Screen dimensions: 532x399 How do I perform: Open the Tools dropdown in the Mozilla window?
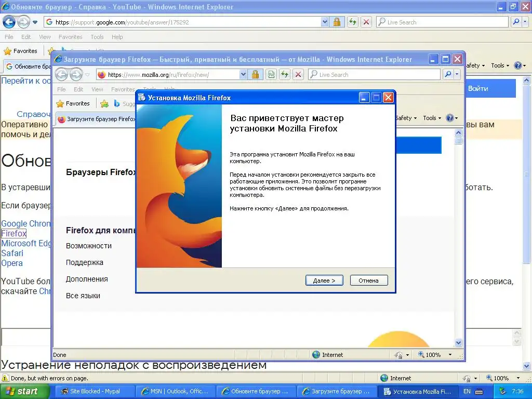coord(432,118)
